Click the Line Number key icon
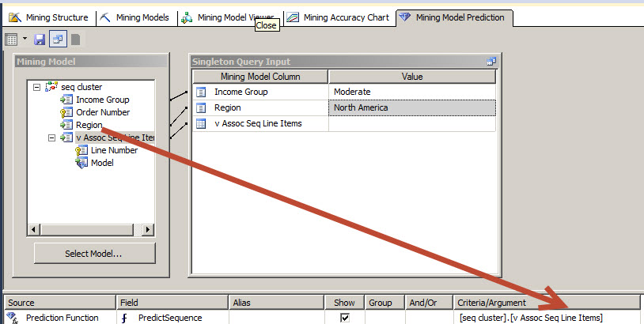Viewport: 644px width, 324px height. pos(81,150)
